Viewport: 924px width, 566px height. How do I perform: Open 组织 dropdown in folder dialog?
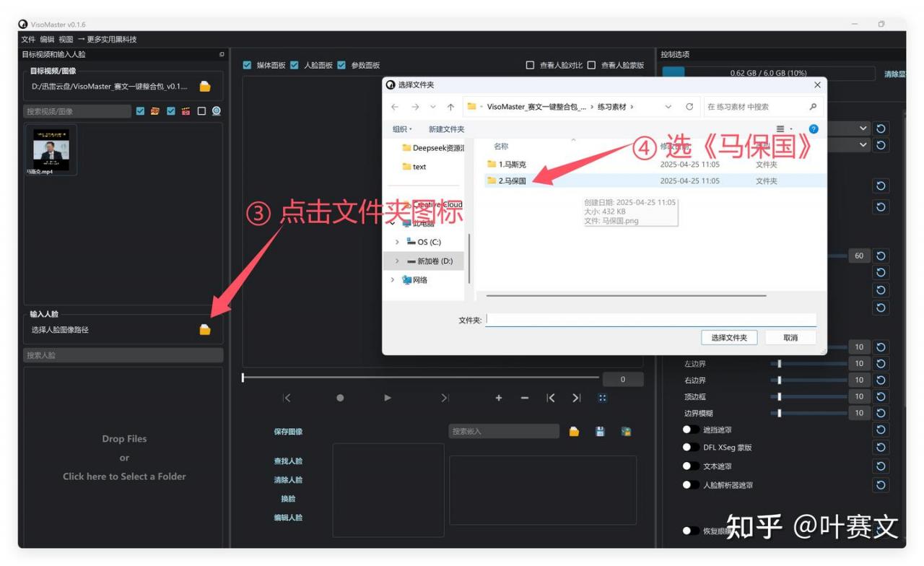tap(402, 129)
